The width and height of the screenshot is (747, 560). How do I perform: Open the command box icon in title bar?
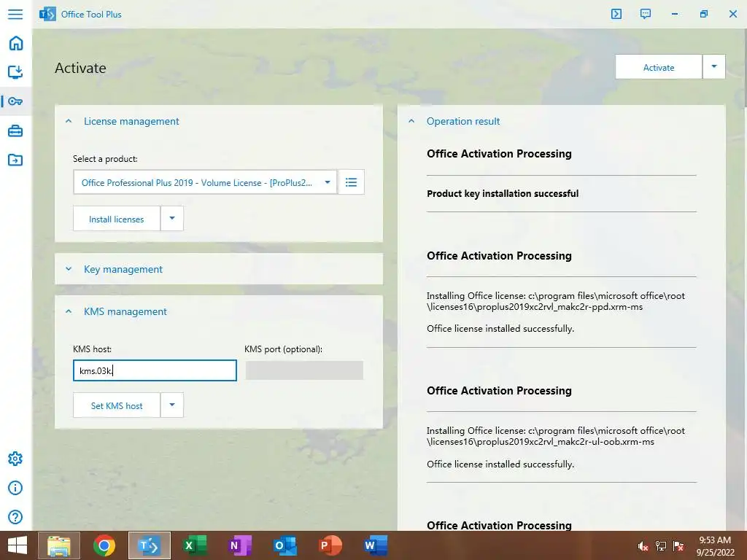(x=616, y=14)
